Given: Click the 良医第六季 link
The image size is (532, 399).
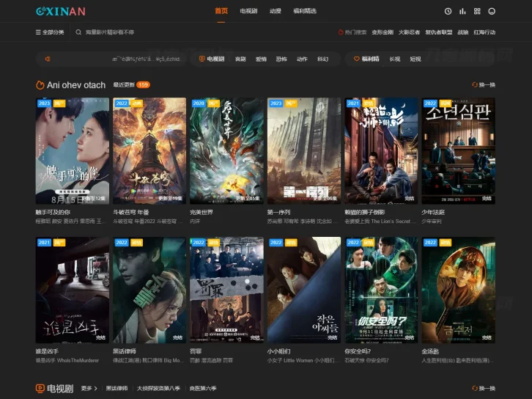Looking at the screenshot, I should (x=203, y=388).
